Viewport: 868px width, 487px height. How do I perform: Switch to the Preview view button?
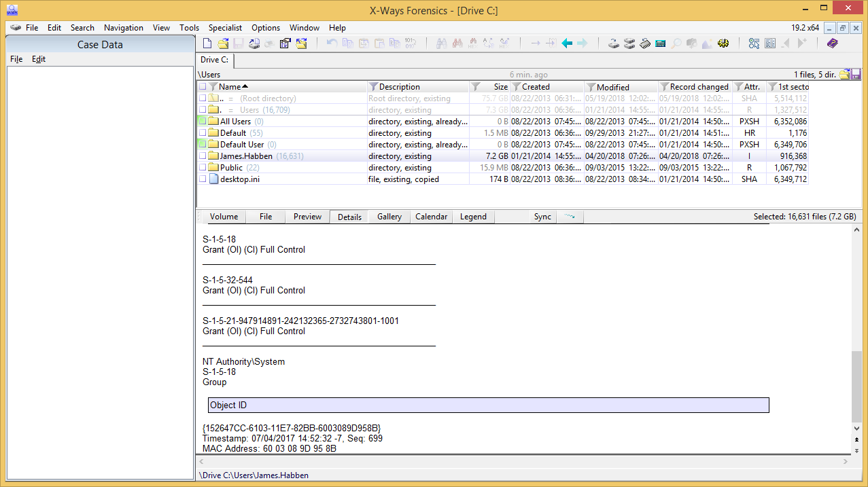point(307,217)
